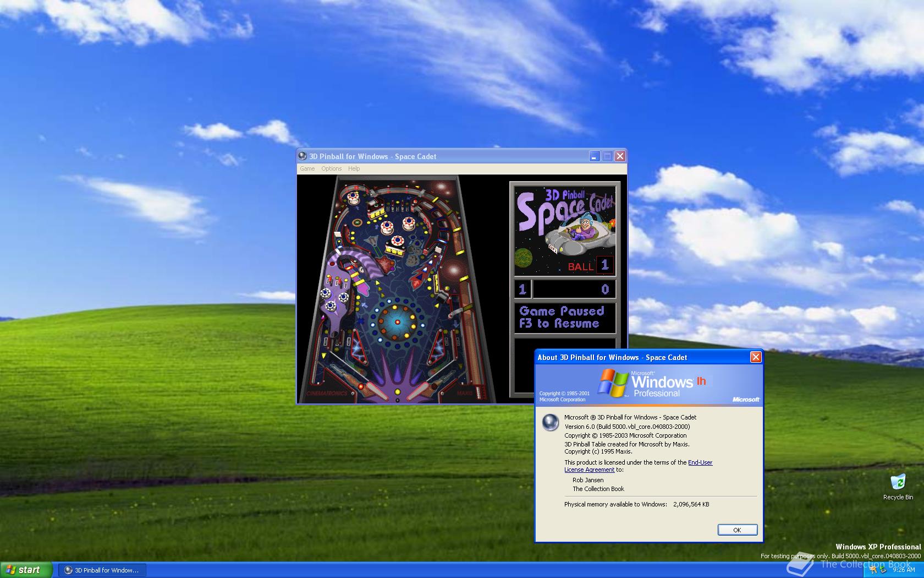Click the 'Rob Jansen' licensee name
Image resolution: width=924 pixels, height=578 pixels.
pos(588,480)
